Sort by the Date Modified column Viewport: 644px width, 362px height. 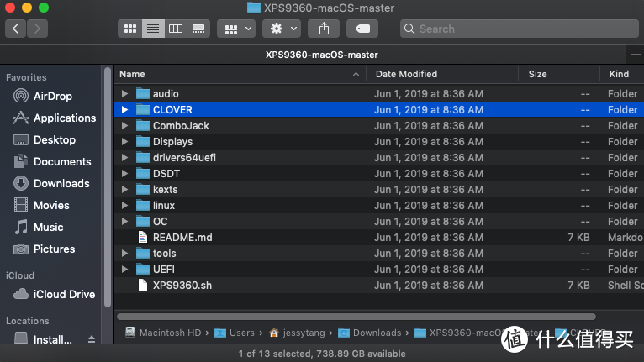(442, 74)
